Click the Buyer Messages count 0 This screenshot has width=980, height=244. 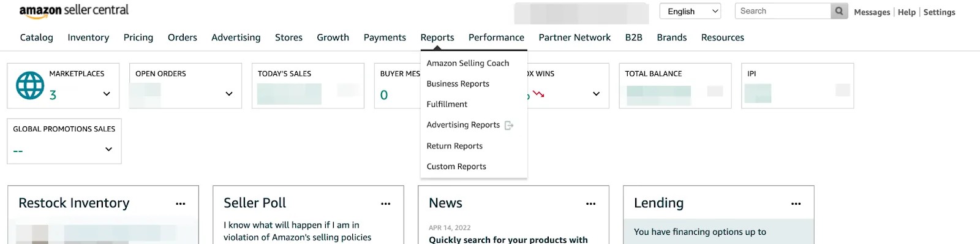(384, 95)
